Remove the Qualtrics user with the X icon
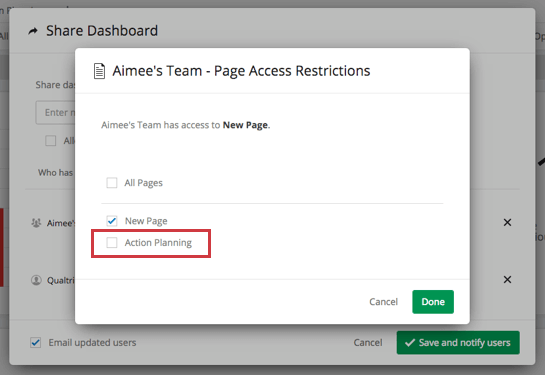This screenshot has width=545, height=375. (x=507, y=279)
